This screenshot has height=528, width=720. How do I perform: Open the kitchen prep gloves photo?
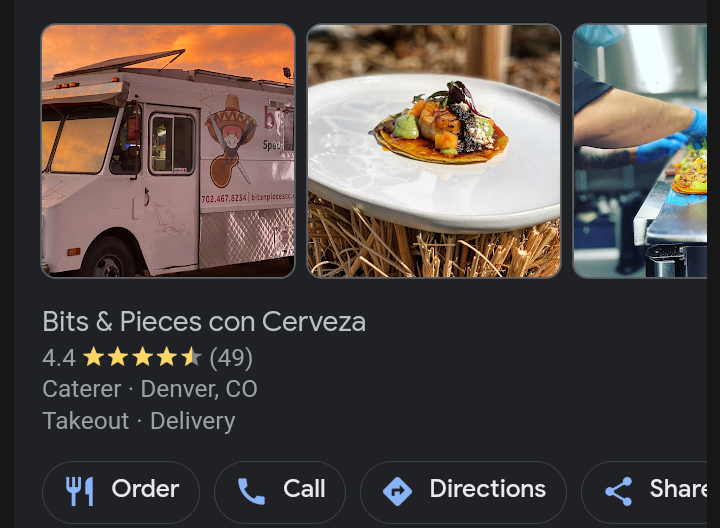(640, 151)
